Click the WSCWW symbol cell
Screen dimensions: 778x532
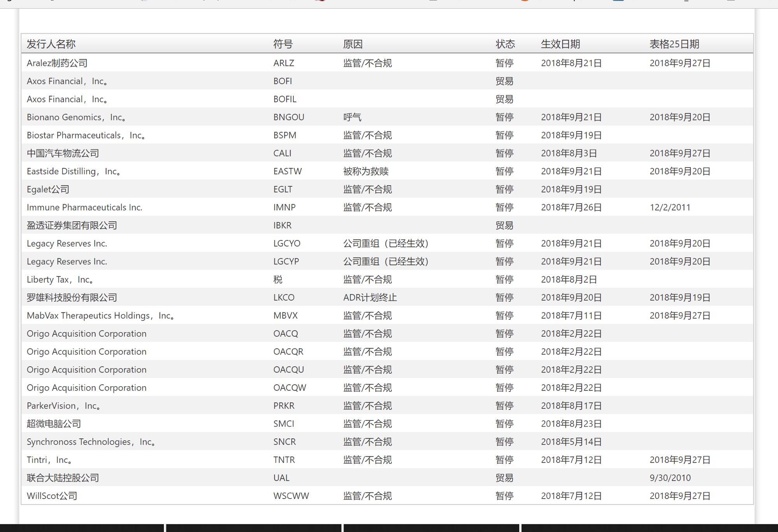point(291,496)
